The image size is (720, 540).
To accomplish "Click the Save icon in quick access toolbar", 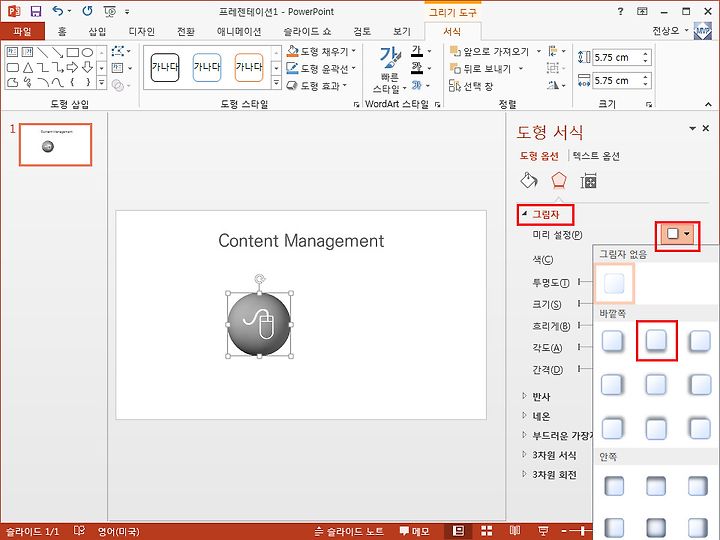I will pos(36,11).
